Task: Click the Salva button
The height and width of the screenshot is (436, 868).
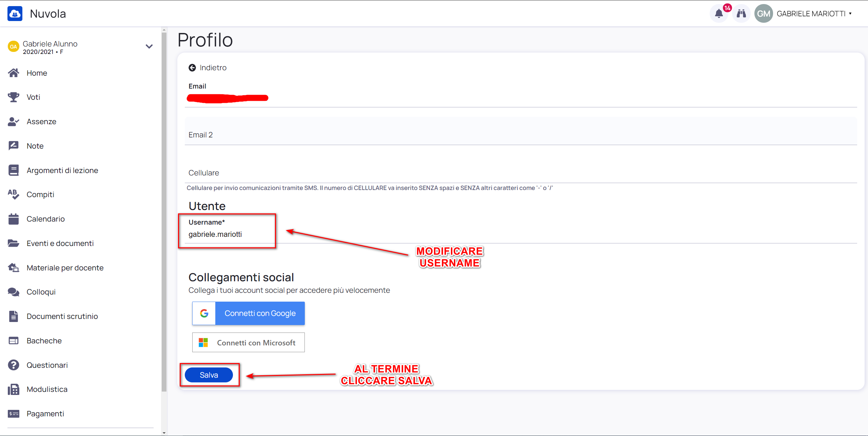Action: [209, 375]
